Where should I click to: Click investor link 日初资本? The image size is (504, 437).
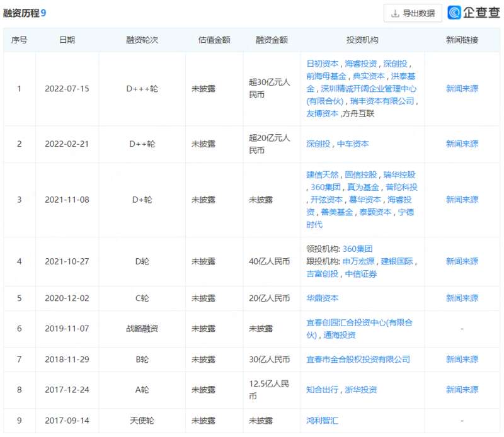click(323, 64)
